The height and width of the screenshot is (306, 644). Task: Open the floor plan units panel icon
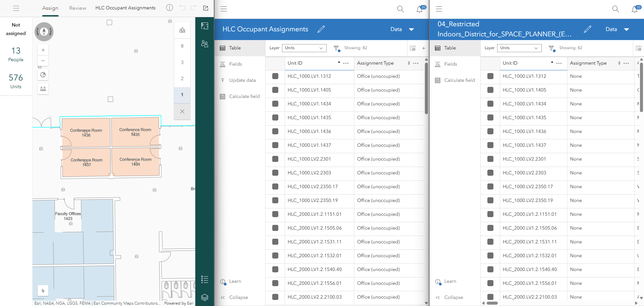click(205, 26)
